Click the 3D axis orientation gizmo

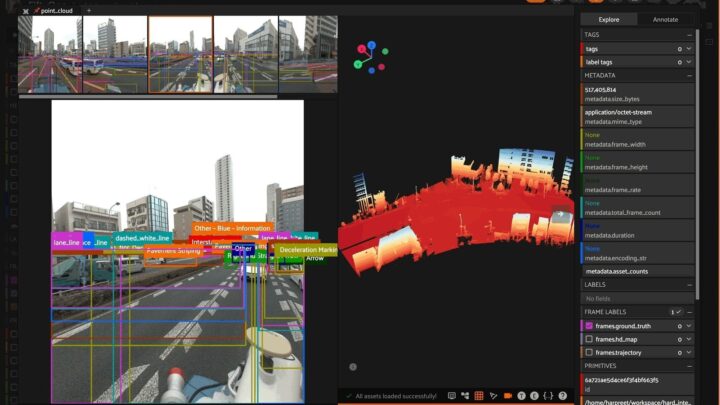point(371,57)
